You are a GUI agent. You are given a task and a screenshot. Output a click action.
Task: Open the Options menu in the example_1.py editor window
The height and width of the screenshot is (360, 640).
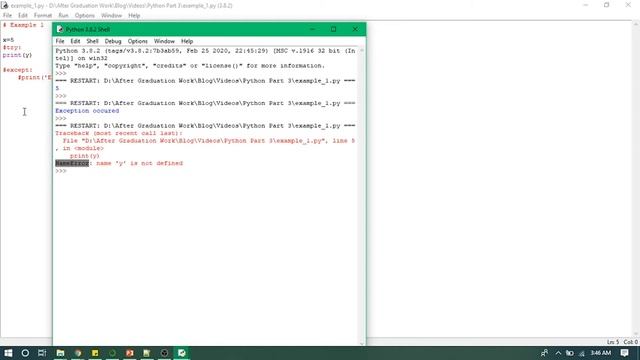[x=84, y=16]
